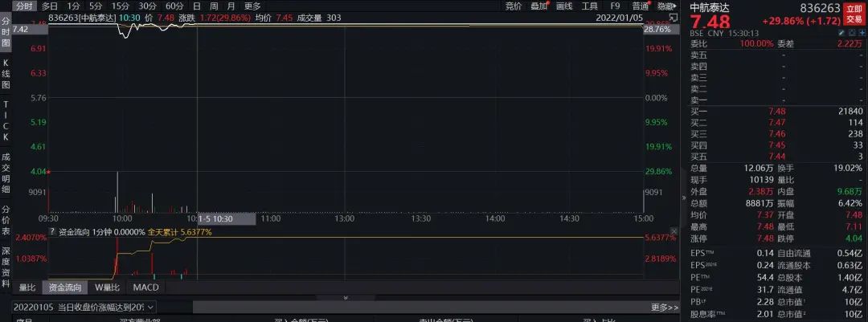
Task: Open the question mark help for 资金流向
Action: 52,232
